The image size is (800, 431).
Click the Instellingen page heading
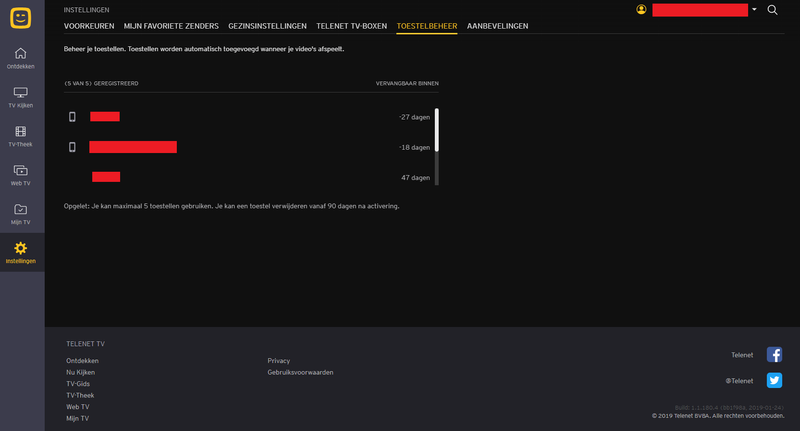(x=86, y=10)
